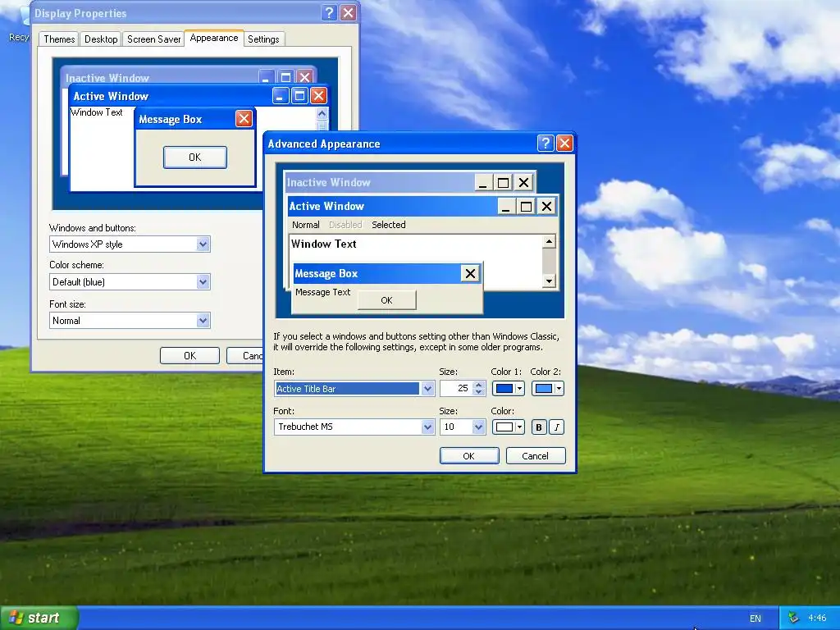
Task: Open the font Color picker
Action: pyautogui.click(x=508, y=427)
